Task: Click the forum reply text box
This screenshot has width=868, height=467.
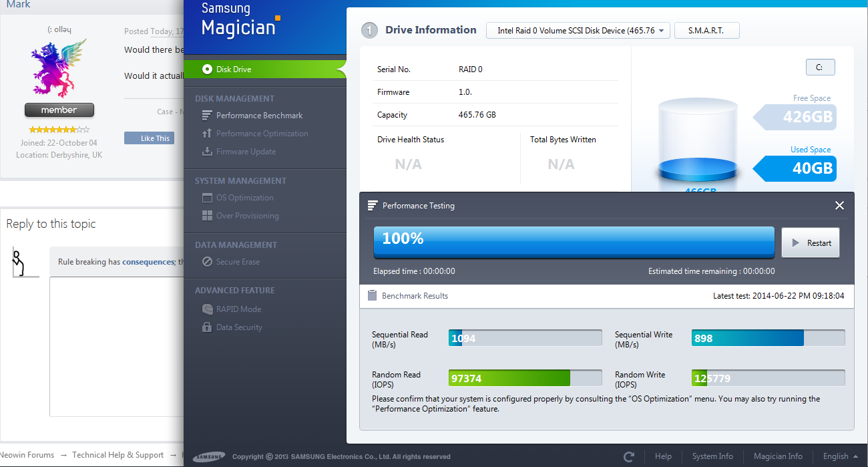Action: pyautogui.click(x=117, y=347)
